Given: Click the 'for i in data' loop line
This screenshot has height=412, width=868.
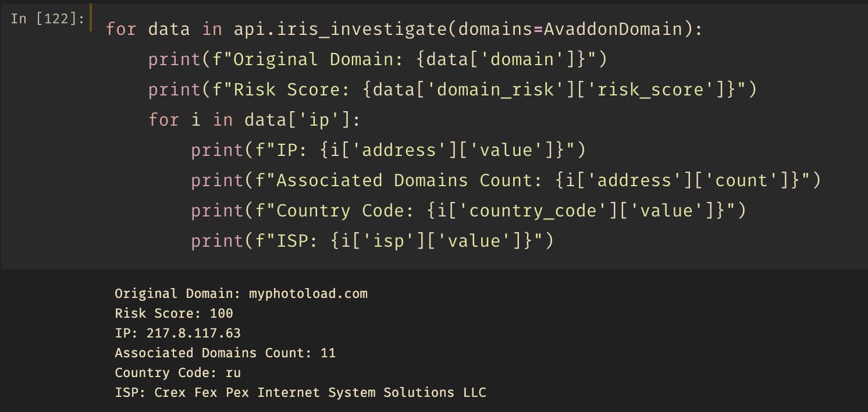Looking at the screenshot, I should click(255, 120).
